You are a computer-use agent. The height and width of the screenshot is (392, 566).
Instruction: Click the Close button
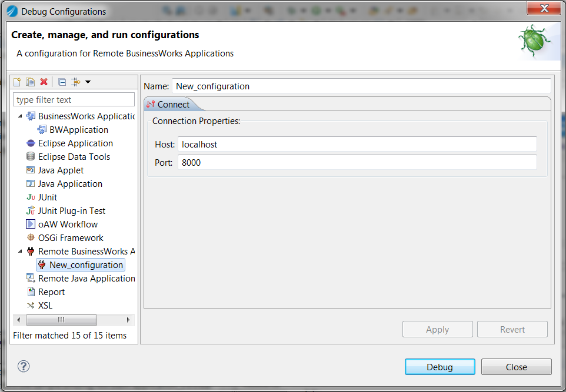tap(516, 367)
